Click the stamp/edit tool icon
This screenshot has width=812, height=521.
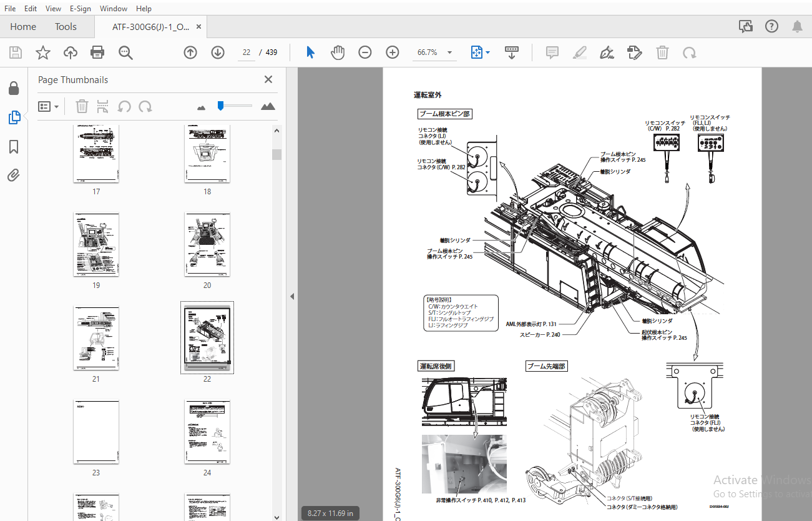tap(635, 52)
